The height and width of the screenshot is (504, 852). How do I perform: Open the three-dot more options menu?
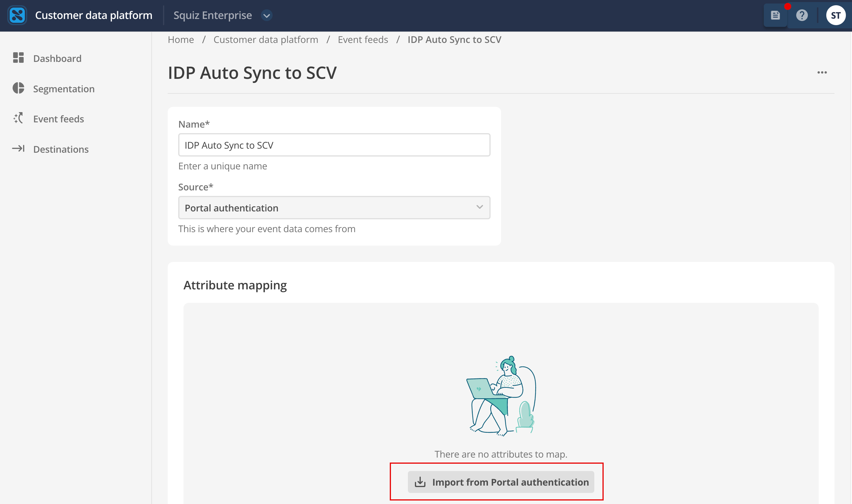(822, 73)
